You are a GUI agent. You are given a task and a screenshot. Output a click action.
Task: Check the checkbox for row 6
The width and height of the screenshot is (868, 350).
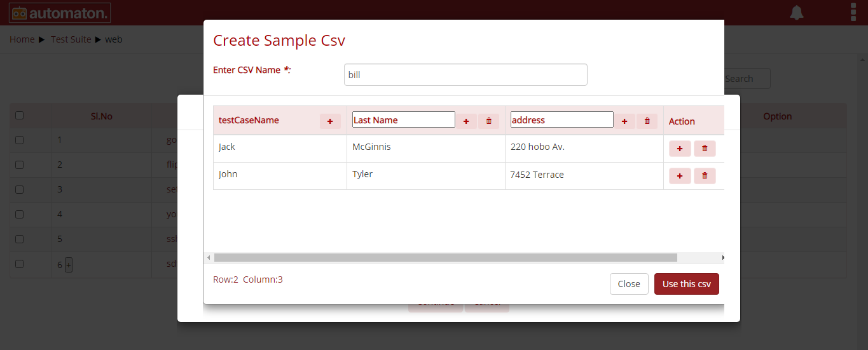(x=19, y=264)
